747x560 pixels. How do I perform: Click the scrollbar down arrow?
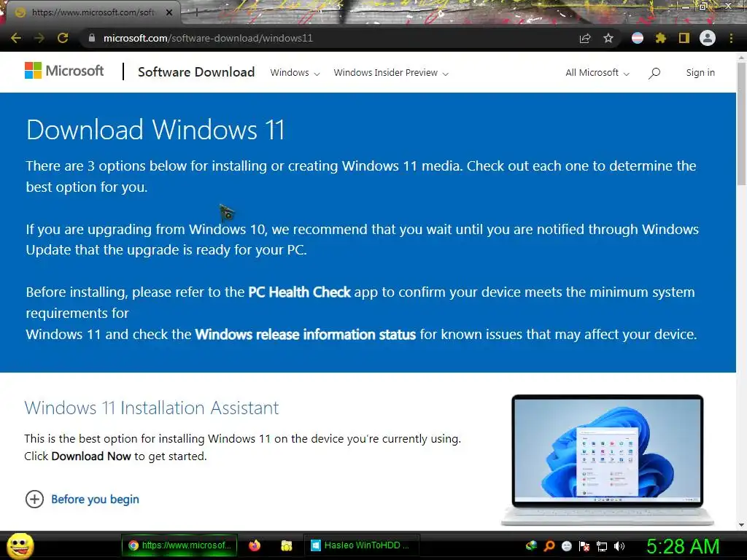click(741, 525)
